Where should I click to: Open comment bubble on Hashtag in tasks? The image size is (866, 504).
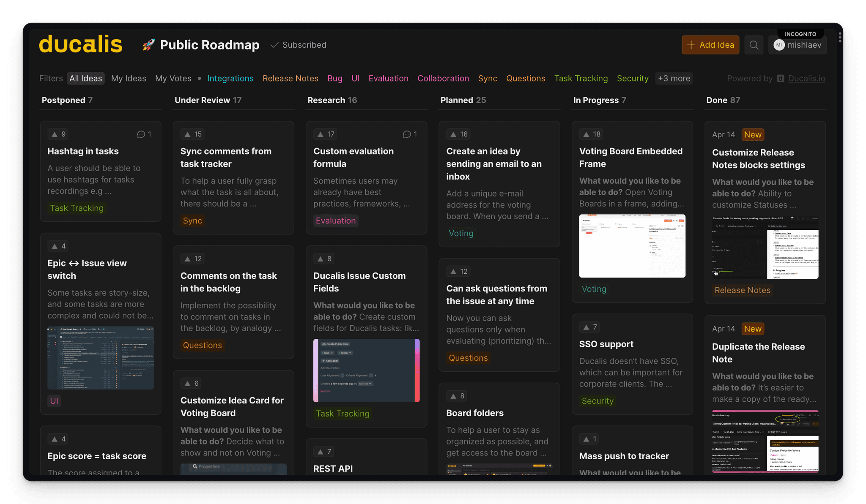[x=144, y=134]
